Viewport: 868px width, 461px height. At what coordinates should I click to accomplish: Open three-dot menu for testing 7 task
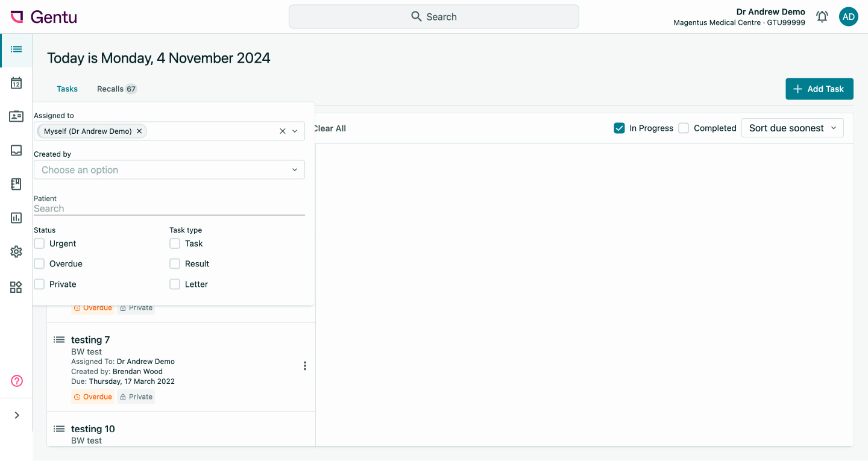pyautogui.click(x=305, y=366)
